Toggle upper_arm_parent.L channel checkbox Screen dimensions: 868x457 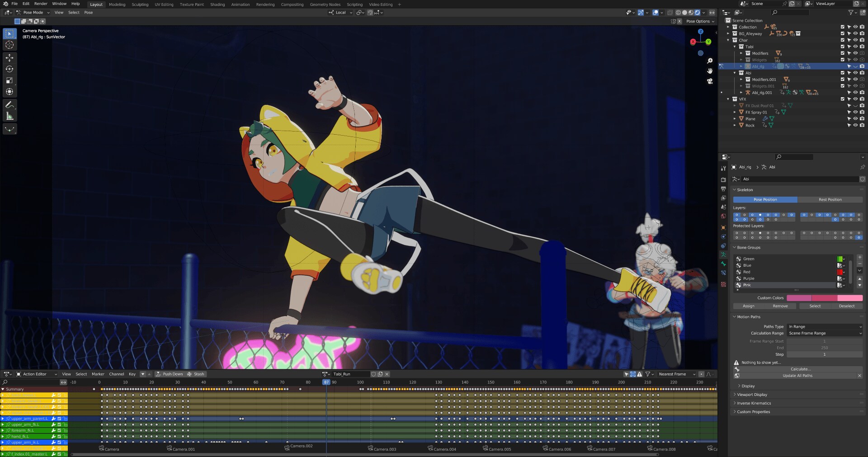[x=59, y=419]
